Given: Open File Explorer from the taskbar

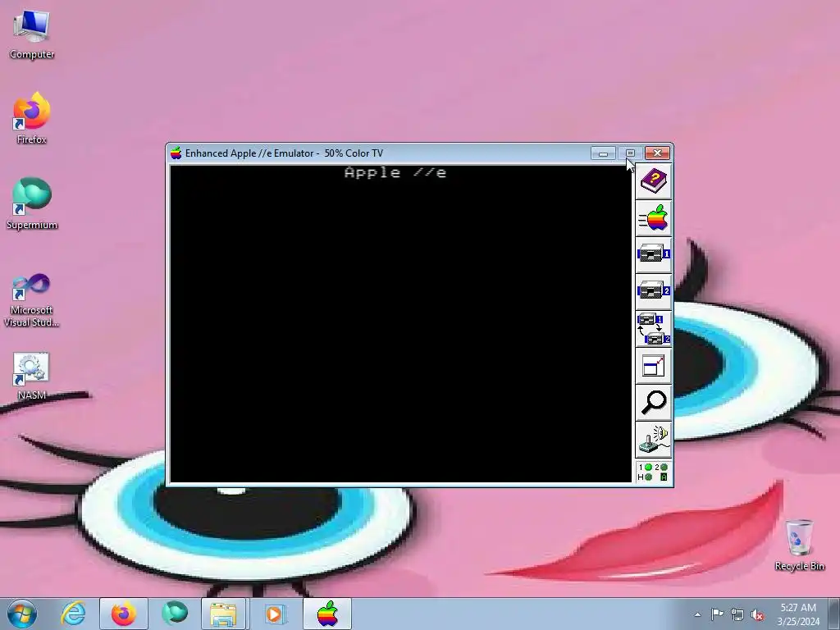Looking at the screenshot, I should click(x=223, y=614).
